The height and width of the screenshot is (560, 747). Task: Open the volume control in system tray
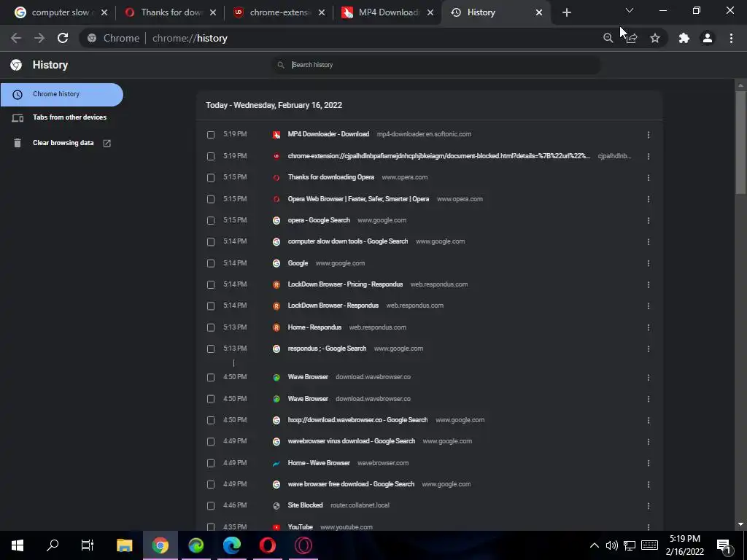point(612,545)
